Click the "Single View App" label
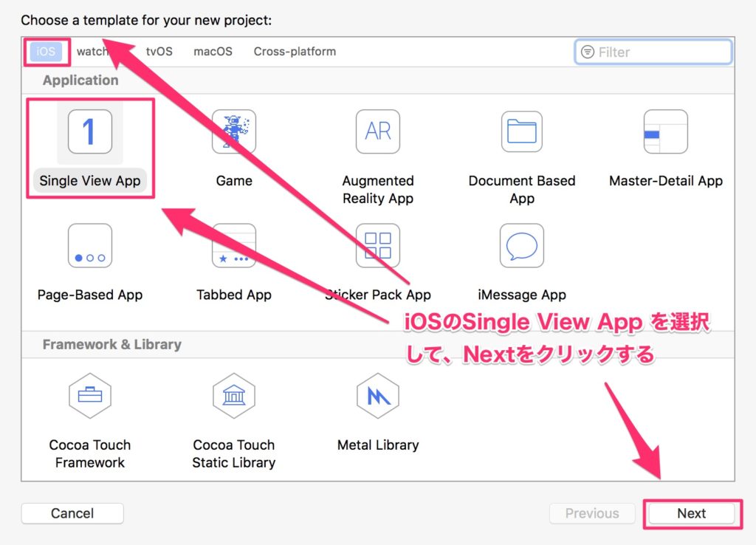 coord(90,181)
